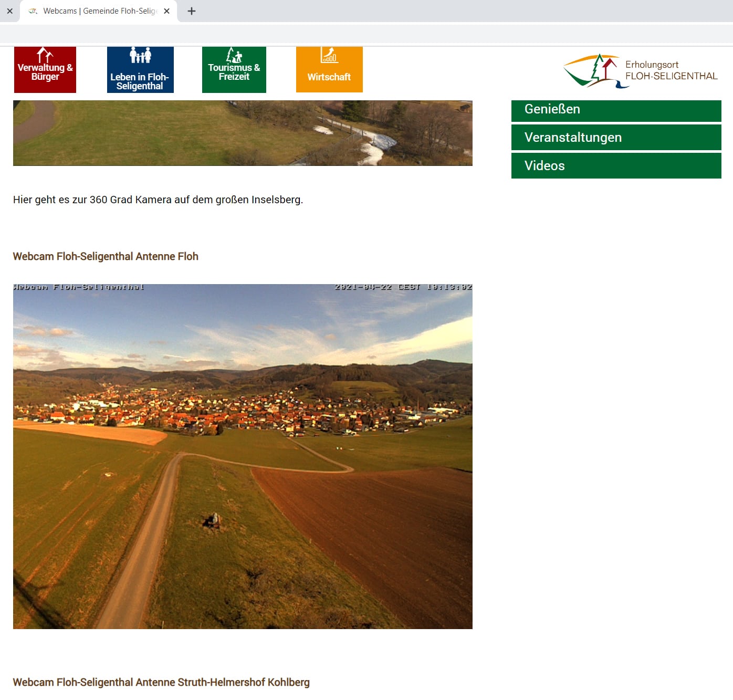Click the Webcam Floh-Seligenthal overlay caption on the image
Viewport: 733px width, 700px height.
pos(79,287)
